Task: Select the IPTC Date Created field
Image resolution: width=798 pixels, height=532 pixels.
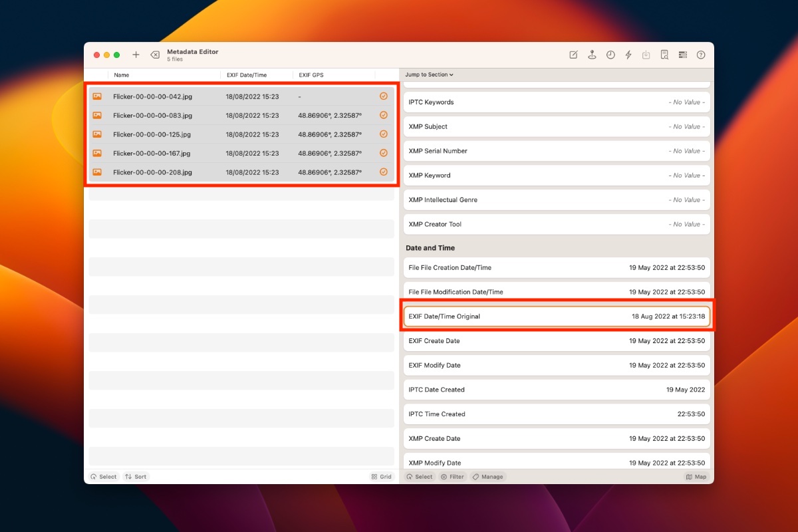Action: pyautogui.click(x=557, y=390)
